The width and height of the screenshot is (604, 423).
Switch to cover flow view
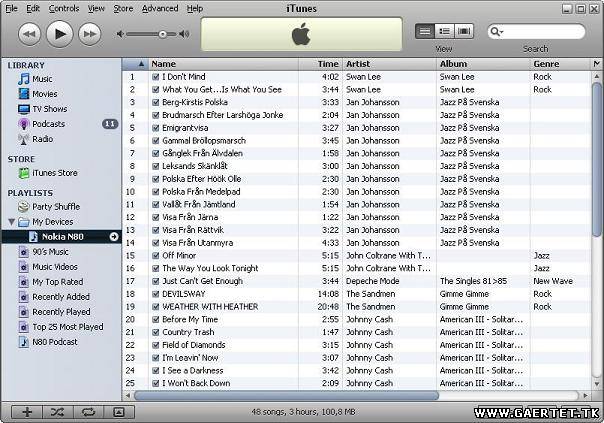click(x=465, y=32)
